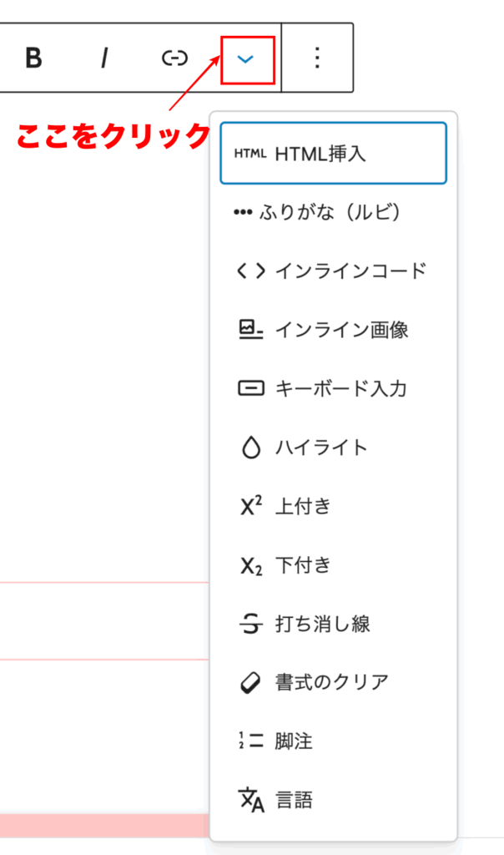504x855 pixels.
Task: Click the highlight droplet icon
Action: point(250,448)
